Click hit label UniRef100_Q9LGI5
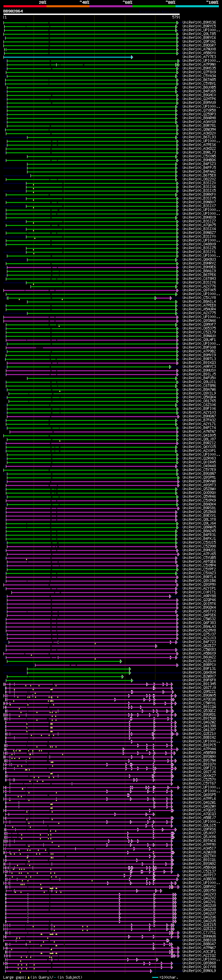Screen dimensions: 222x980 pos(199,826)
